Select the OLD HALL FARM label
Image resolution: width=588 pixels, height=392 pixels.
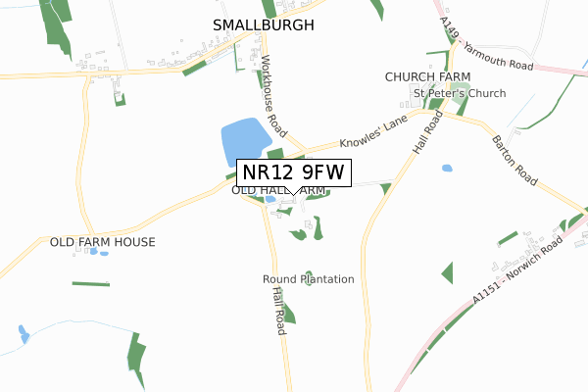tap(278, 190)
